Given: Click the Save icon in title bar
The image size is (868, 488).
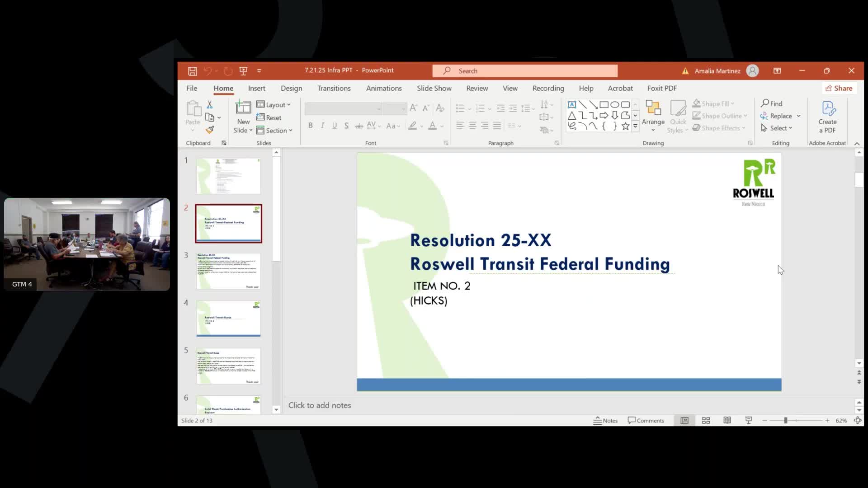Looking at the screenshot, I should [192, 71].
